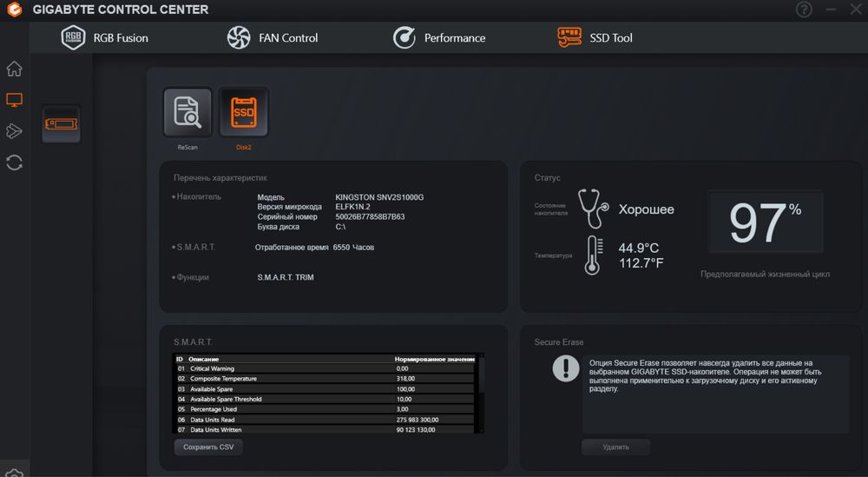Click the thermometer temperature icon
This screenshot has width=868, height=477.
pos(594,255)
